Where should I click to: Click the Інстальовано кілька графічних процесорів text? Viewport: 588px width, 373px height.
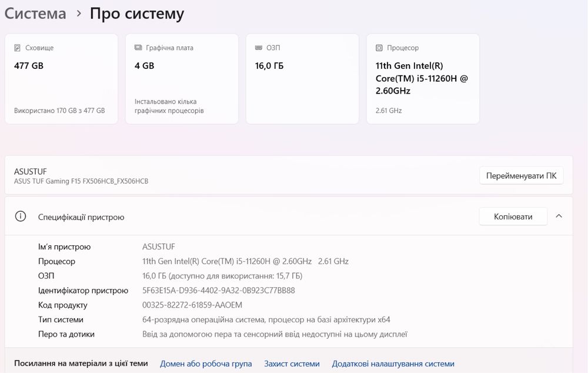click(169, 106)
